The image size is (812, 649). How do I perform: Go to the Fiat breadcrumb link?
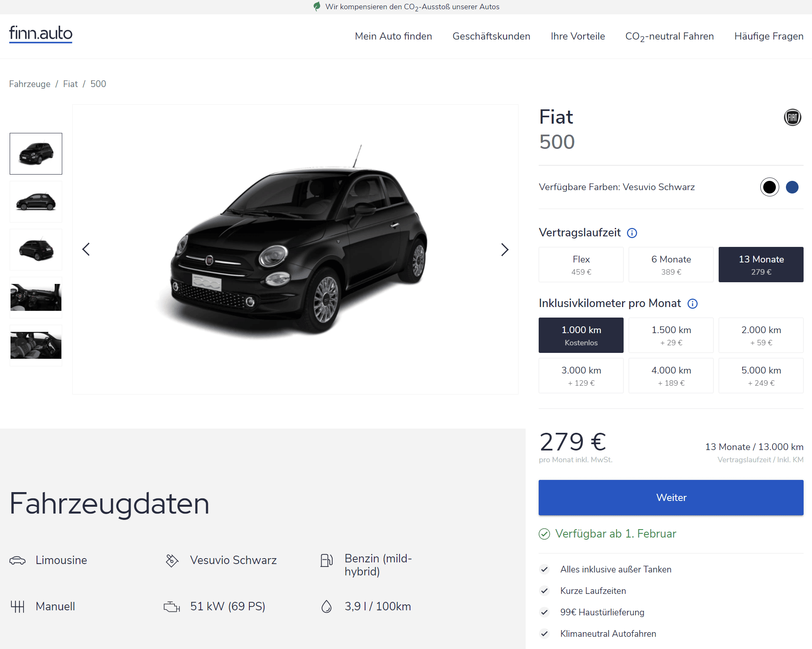click(70, 84)
